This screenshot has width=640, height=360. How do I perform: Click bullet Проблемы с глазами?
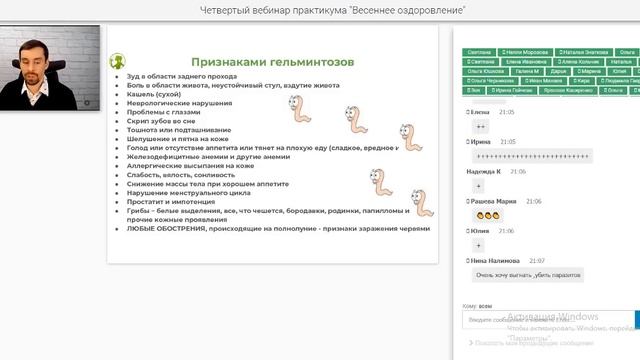click(x=163, y=112)
